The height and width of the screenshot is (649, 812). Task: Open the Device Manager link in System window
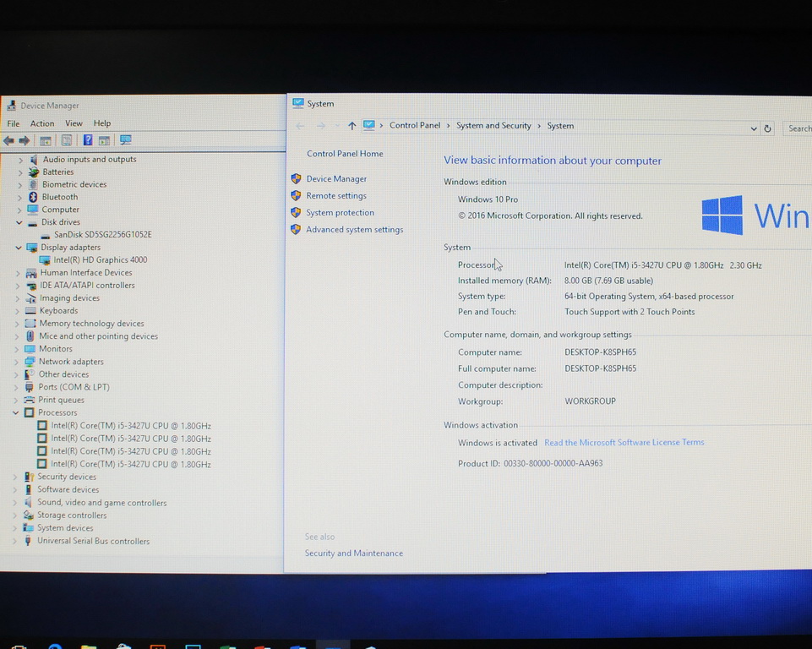click(x=336, y=178)
